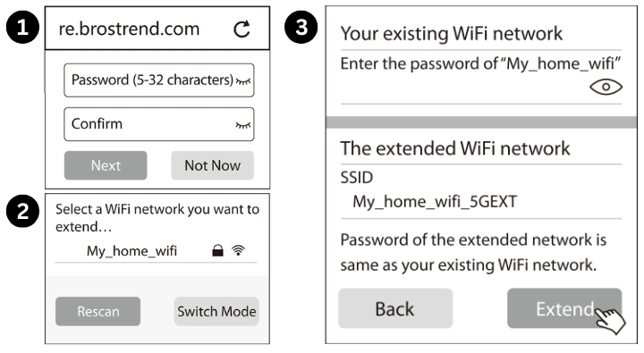Image resolution: width=644 pixels, height=353 pixels.
Task: Click the lock icon next to My_home_wifi
Action: 217,250
